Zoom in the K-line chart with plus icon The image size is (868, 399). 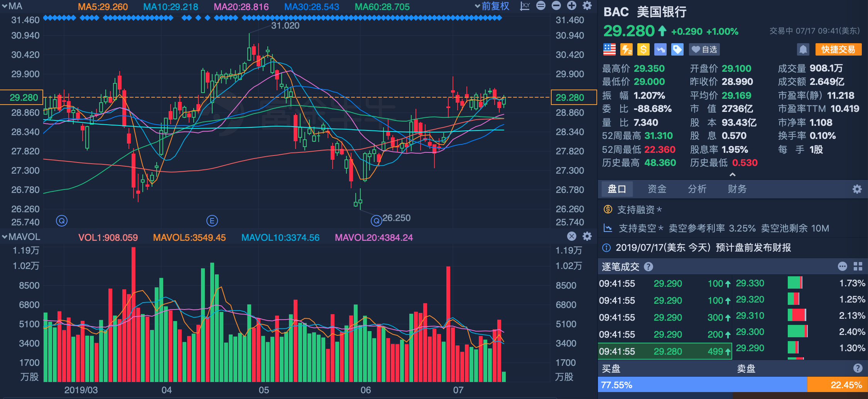click(572, 6)
